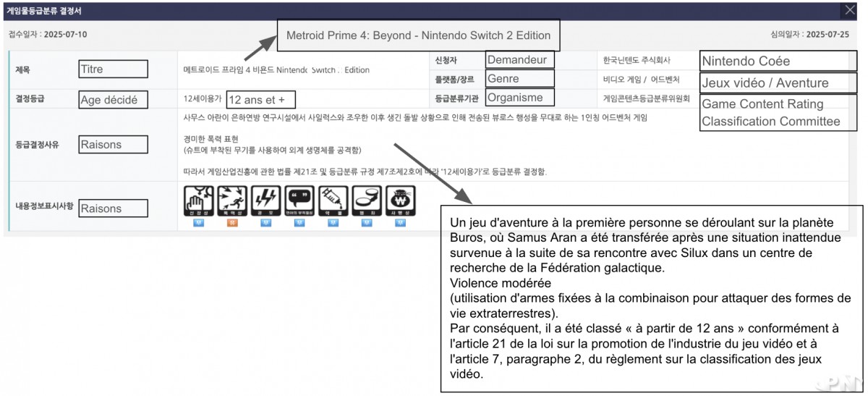Screen dimensions: 868x396
Task: Click the inappropriate language speech-bubble icon
Action: pos(299,201)
